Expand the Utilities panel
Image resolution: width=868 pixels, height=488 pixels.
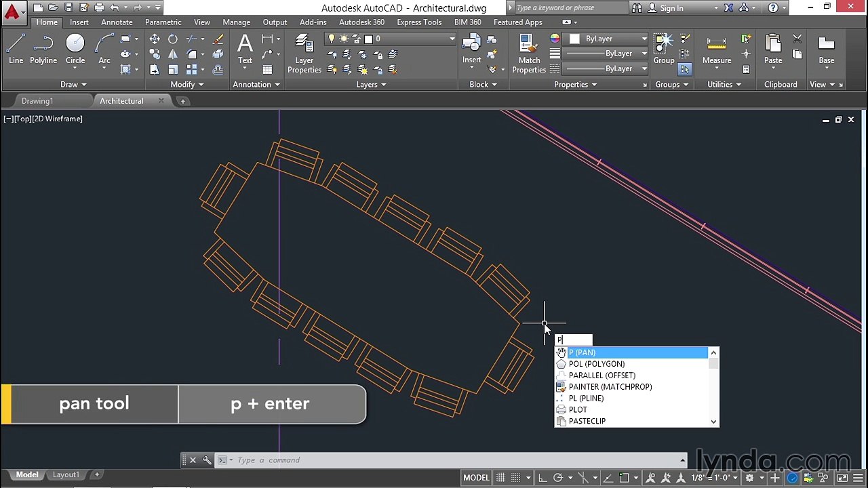tap(724, 85)
